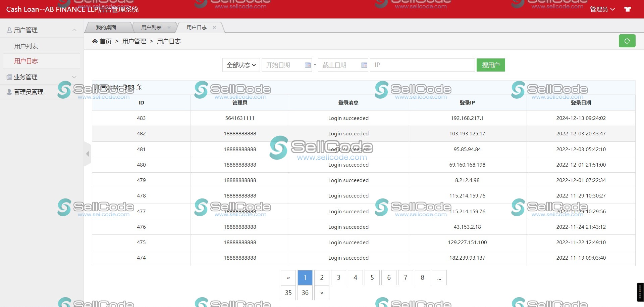Open the 全部状态 status dropdown

pyautogui.click(x=241, y=65)
